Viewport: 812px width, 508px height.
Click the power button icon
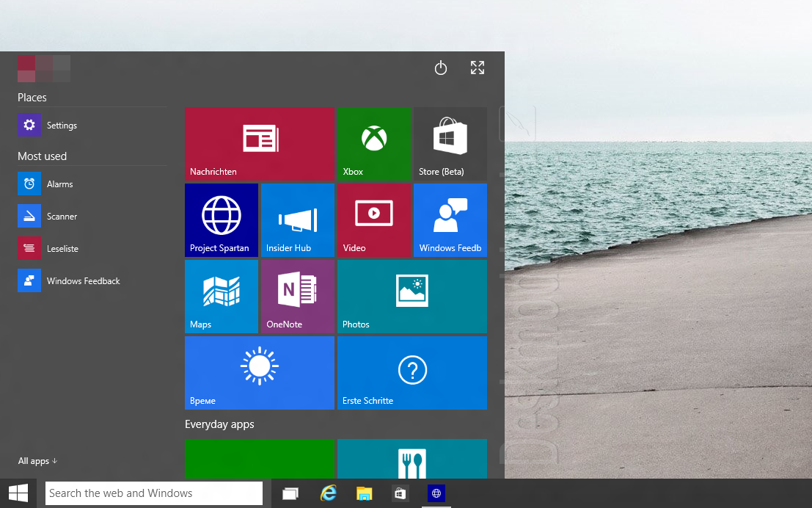tap(441, 68)
